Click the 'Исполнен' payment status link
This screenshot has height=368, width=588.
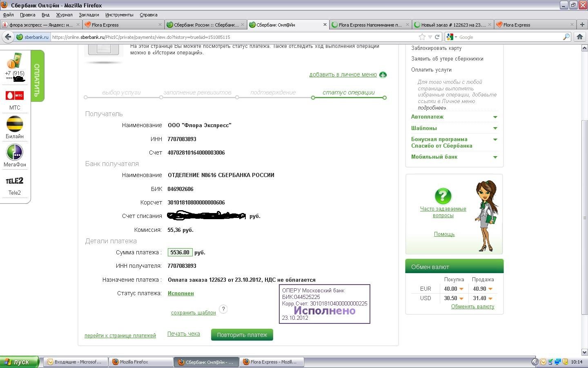181,293
